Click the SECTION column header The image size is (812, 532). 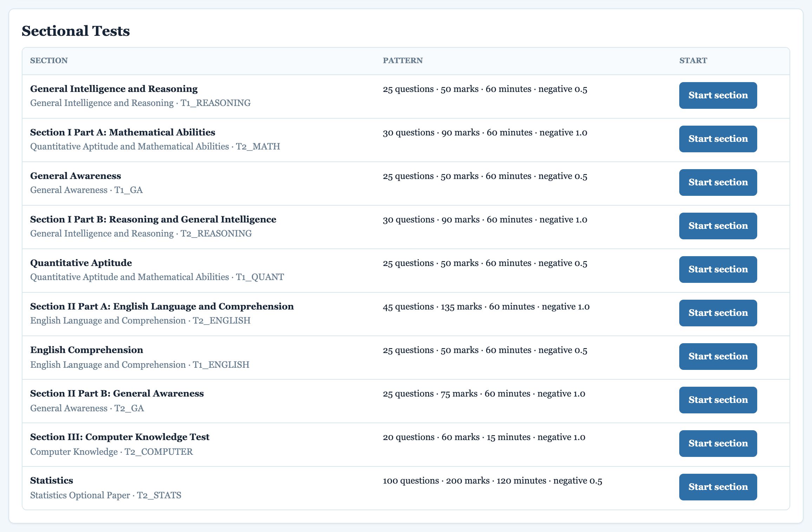tap(49, 60)
